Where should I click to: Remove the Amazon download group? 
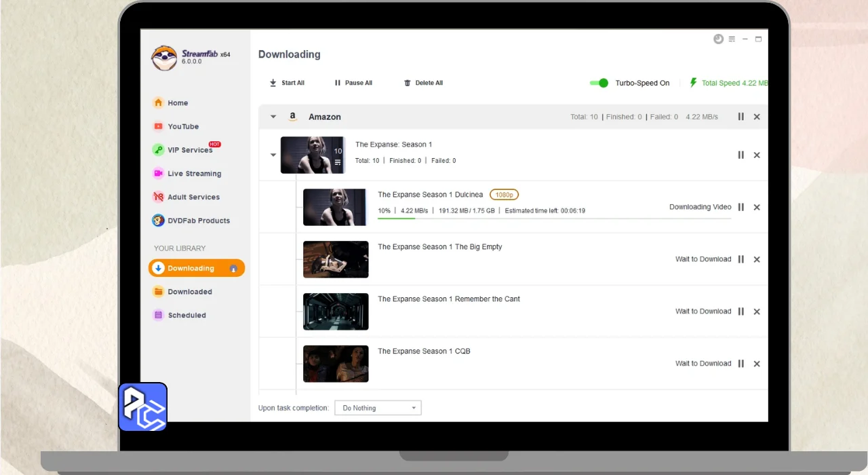pyautogui.click(x=757, y=117)
